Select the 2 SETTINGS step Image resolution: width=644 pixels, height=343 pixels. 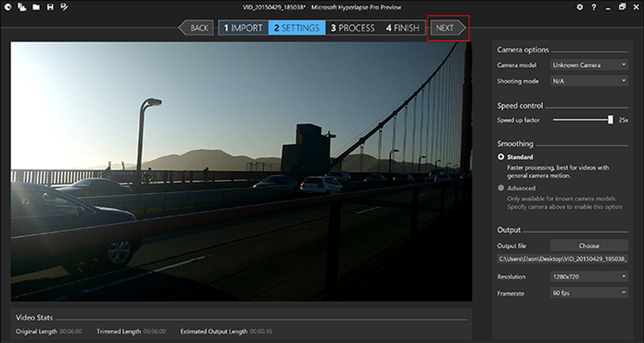[296, 28]
